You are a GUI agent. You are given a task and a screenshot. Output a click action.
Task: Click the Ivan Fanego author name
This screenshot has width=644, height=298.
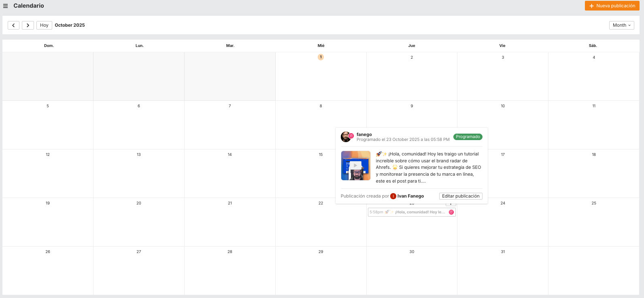[410, 196]
